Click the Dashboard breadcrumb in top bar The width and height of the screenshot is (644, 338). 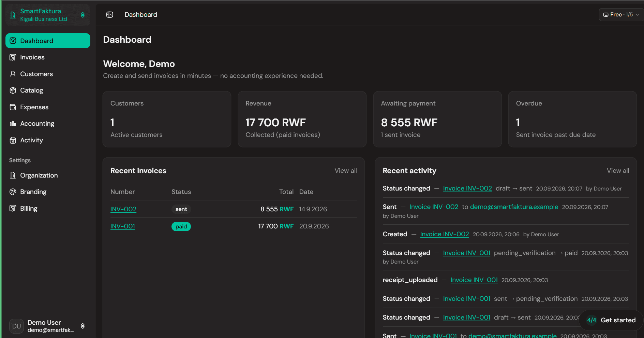pos(141,15)
